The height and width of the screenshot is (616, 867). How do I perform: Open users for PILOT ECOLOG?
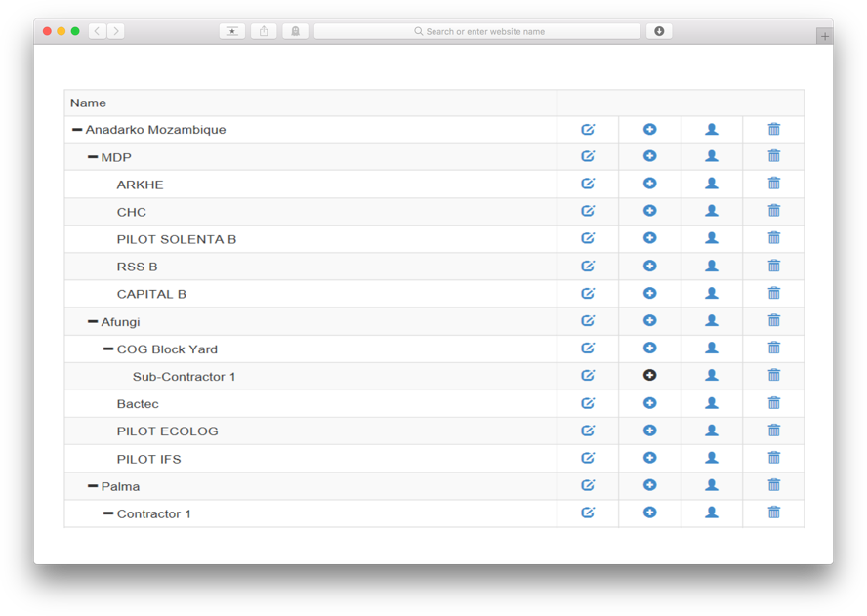[x=712, y=431]
